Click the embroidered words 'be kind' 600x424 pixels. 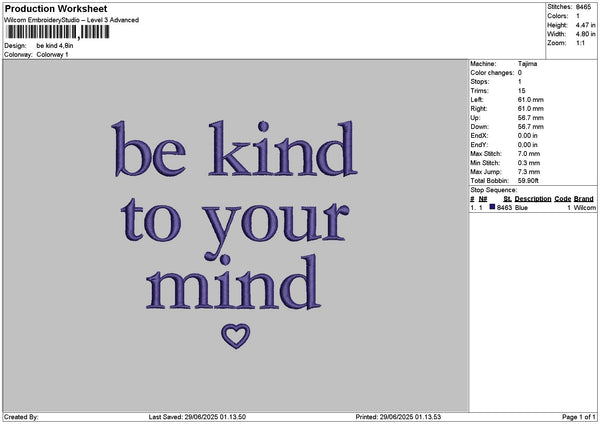point(235,149)
